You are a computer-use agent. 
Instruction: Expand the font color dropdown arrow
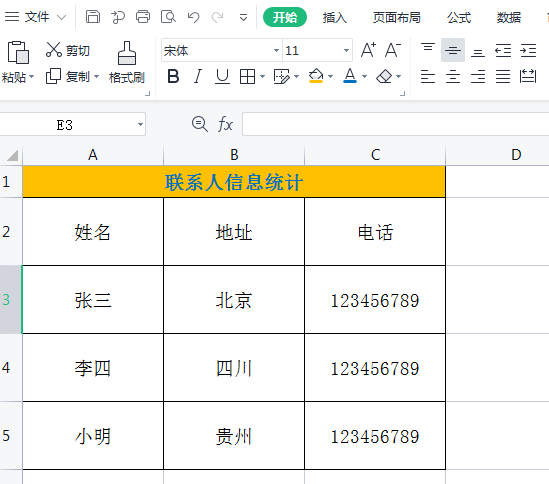point(364,76)
